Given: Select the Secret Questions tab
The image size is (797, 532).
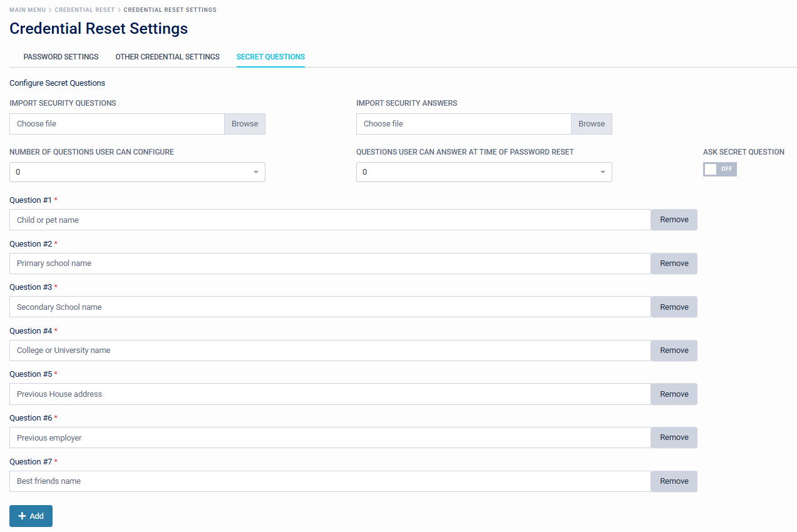Looking at the screenshot, I should coord(270,57).
